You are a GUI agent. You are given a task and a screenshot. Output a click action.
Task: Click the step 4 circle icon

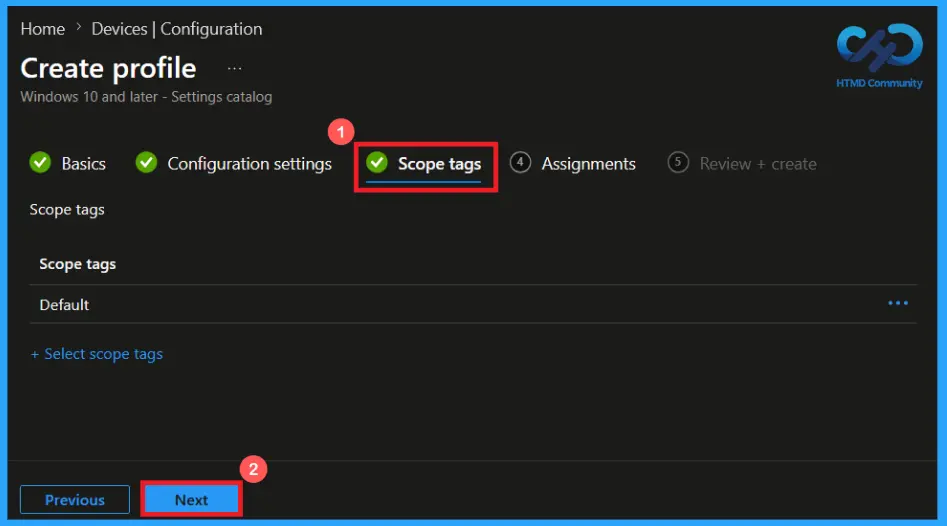point(520,162)
